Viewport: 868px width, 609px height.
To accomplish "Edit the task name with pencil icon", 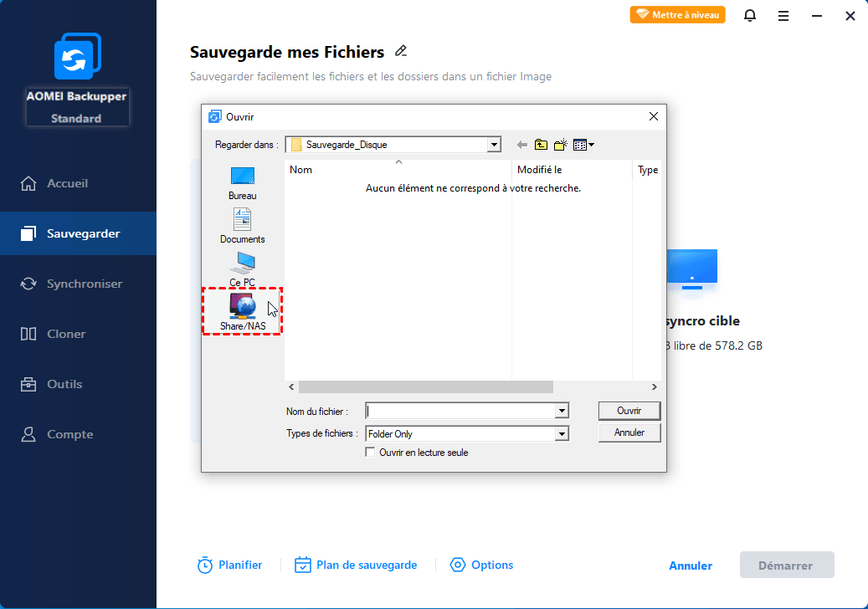I will tap(401, 51).
